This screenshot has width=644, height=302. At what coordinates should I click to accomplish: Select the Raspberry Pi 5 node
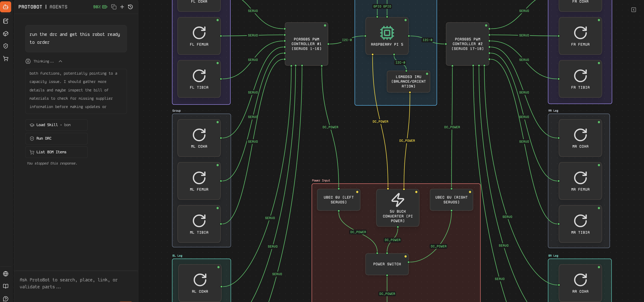click(387, 36)
